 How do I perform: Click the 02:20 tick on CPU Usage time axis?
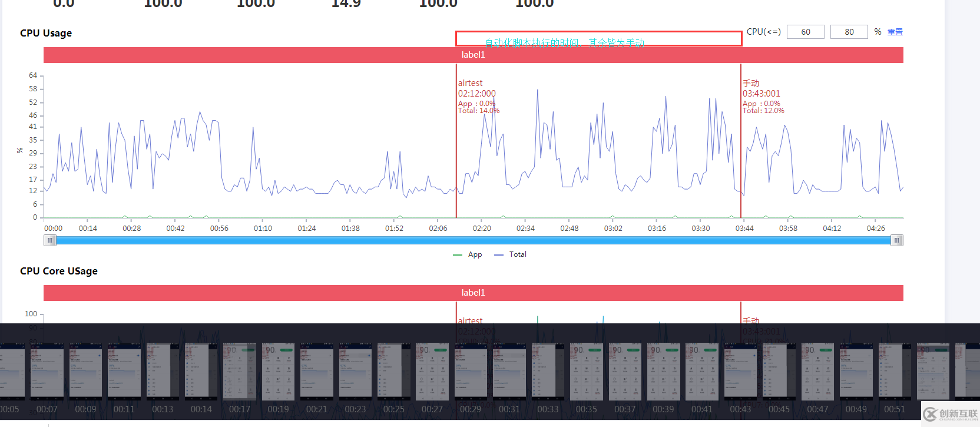coord(482,229)
